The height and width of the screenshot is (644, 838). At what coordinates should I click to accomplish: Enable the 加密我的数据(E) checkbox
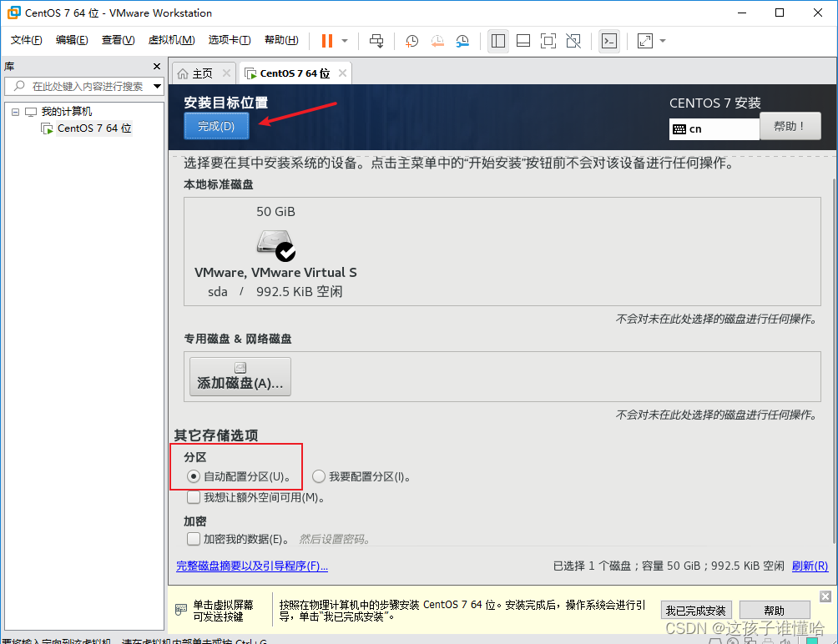tap(194, 539)
